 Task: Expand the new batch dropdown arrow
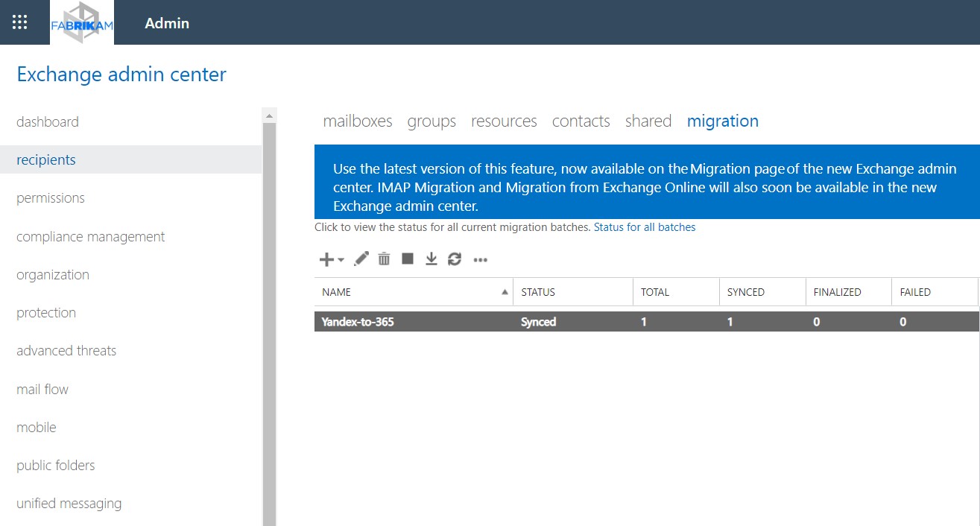(x=341, y=260)
